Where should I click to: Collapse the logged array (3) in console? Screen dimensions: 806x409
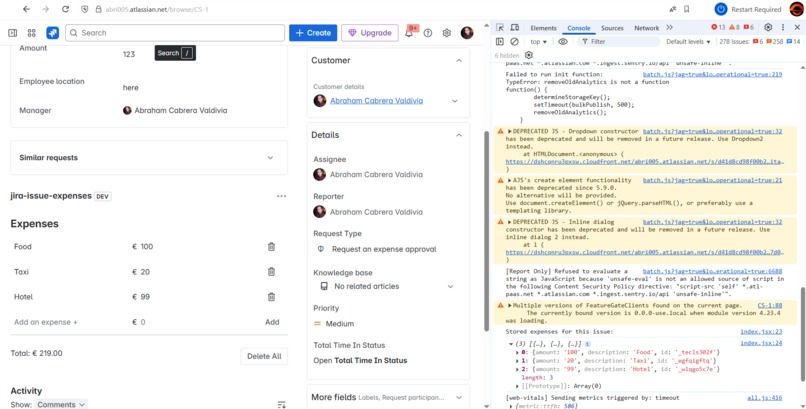point(511,344)
